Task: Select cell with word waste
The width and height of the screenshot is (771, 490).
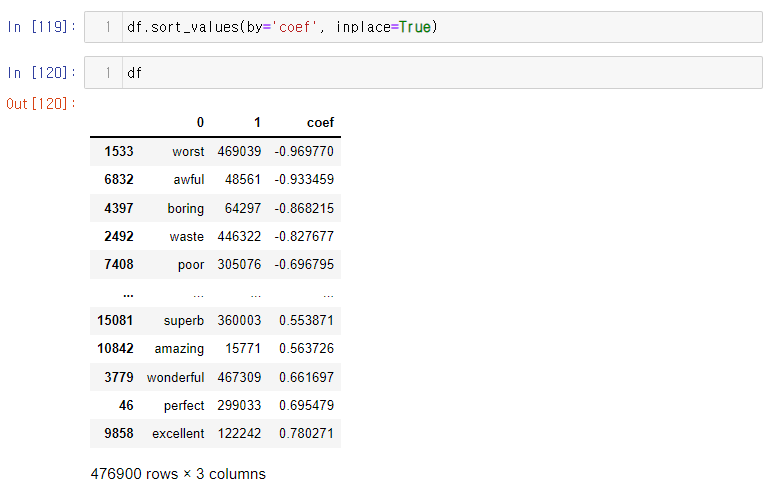Action: pos(186,236)
